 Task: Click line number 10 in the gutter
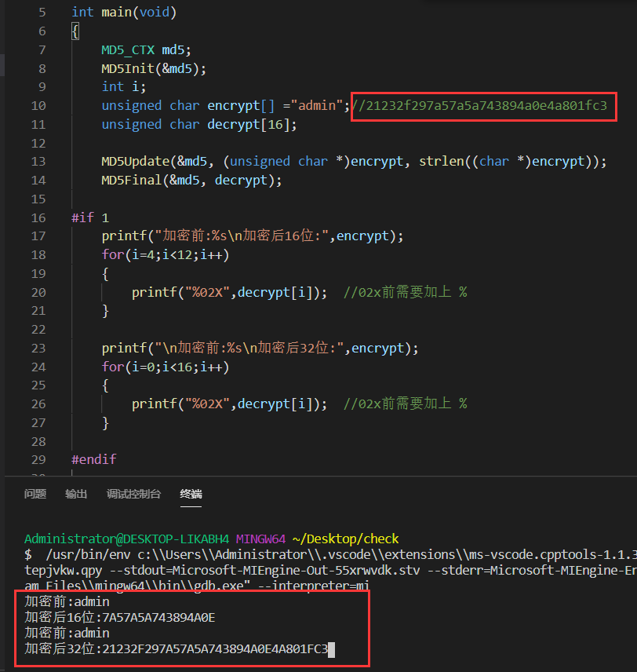[39, 105]
